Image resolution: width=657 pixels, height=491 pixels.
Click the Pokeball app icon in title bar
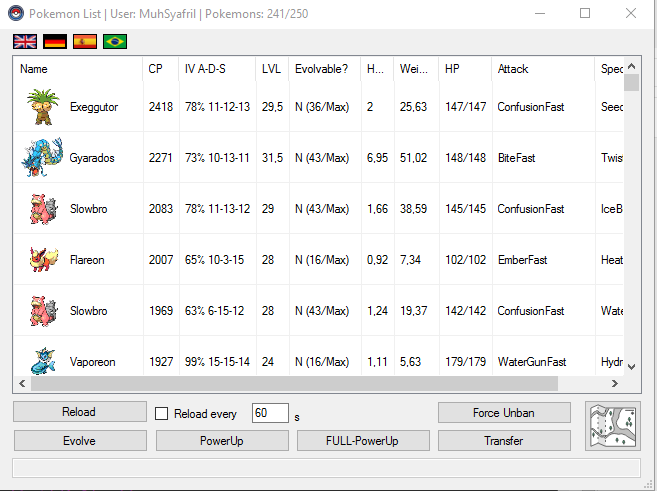click(16, 13)
